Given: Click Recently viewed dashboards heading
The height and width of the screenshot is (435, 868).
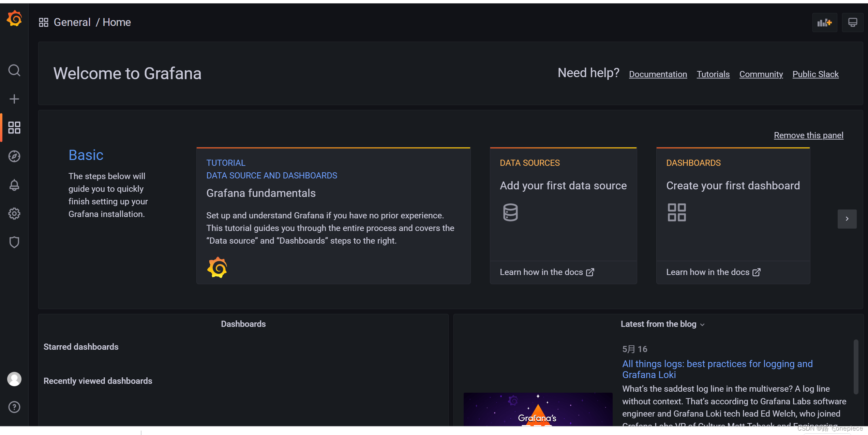Looking at the screenshot, I should pyautogui.click(x=98, y=381).
